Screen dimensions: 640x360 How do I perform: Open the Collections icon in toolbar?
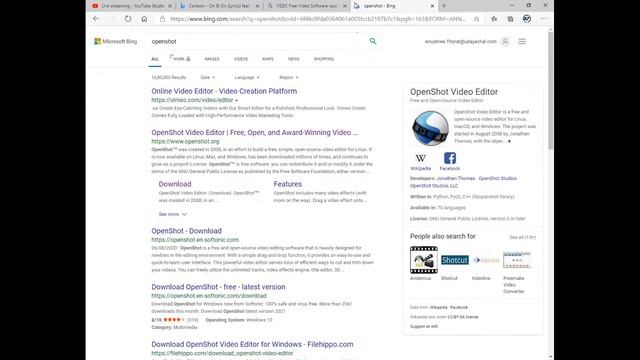[510, 19]
